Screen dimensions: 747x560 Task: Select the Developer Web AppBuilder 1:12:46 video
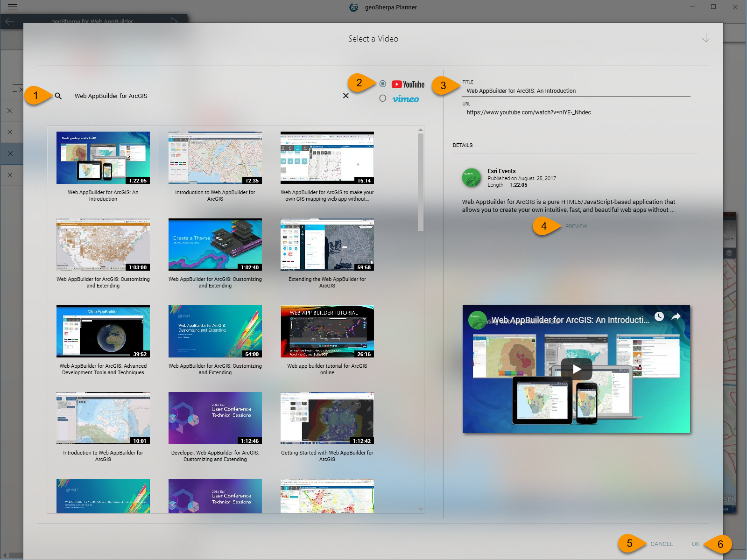click(215, 418)
